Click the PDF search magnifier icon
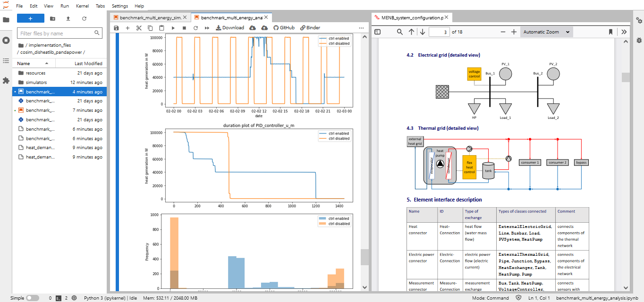This screenshot has height=302, width=644. tap(400, 32)
